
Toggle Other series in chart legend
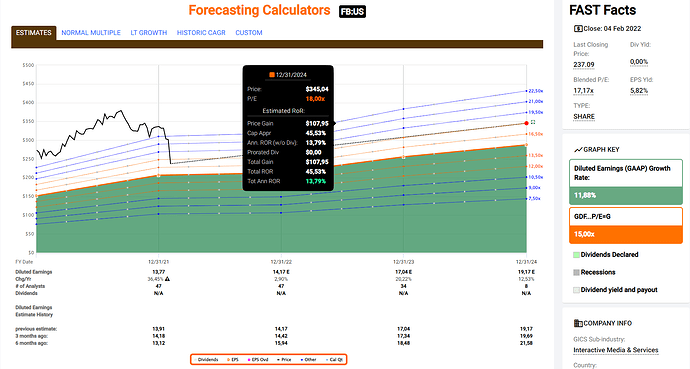[x=308, y=360]
